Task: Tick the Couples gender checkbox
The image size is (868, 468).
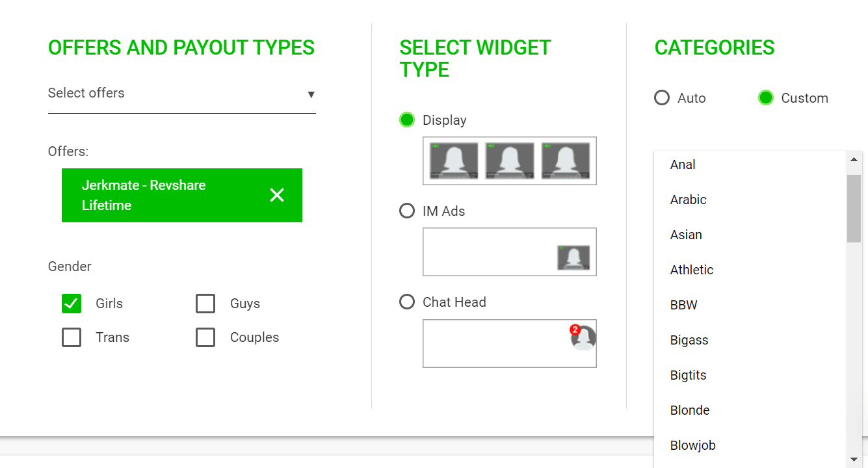Action: [205, 337]
